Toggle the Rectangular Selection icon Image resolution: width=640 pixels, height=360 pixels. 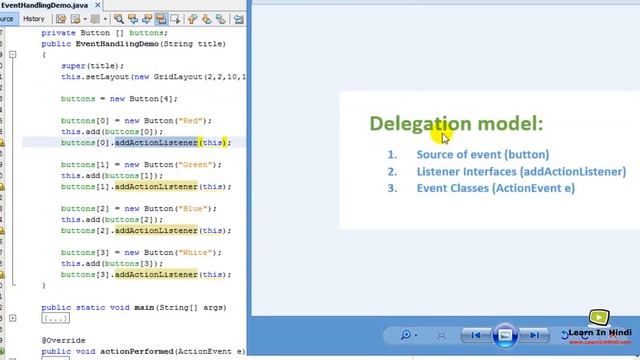(x=175, y=19)
